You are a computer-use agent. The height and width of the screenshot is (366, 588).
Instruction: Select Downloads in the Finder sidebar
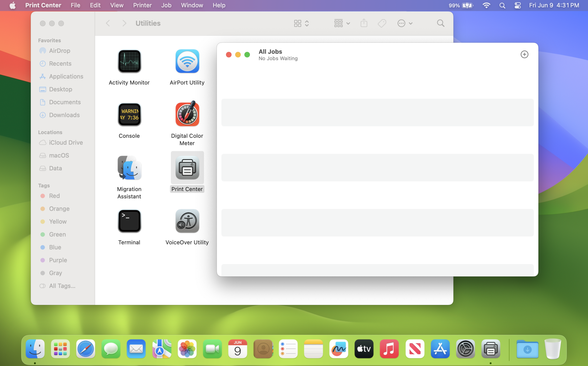pyautogui.click(x=64, y=115)
